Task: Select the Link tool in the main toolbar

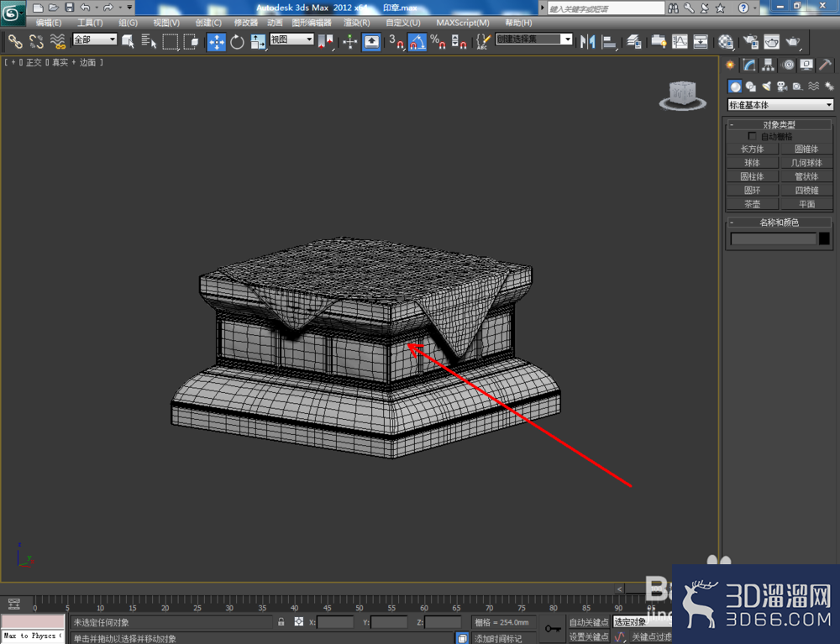Action: pyautogui.click(x=14, y=41)
